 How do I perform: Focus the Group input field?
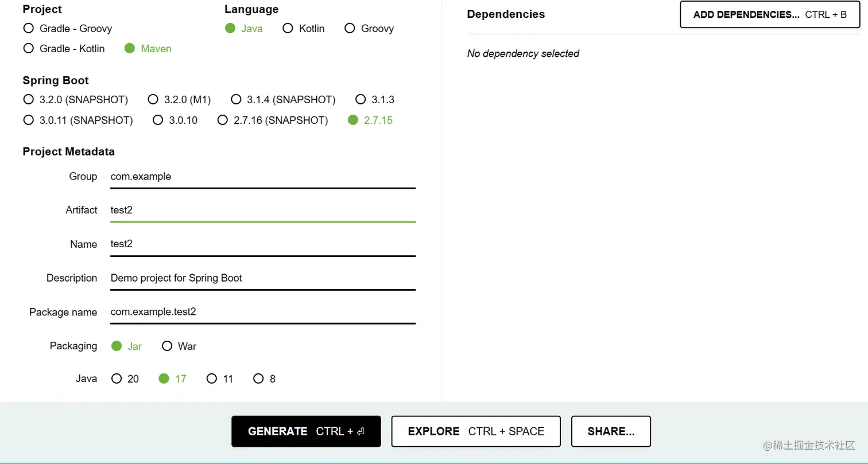point(263,177)
